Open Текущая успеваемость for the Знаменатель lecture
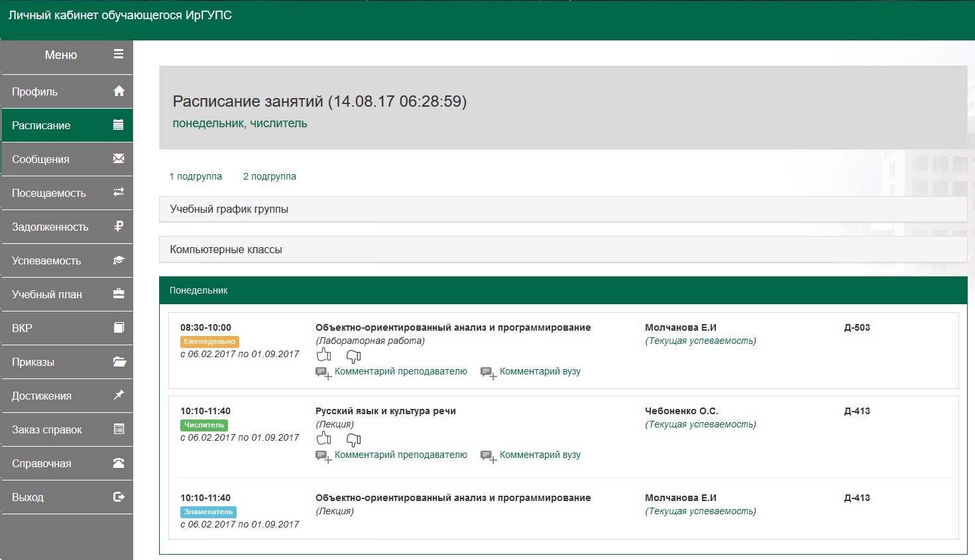975x560 pixels. 701,511
